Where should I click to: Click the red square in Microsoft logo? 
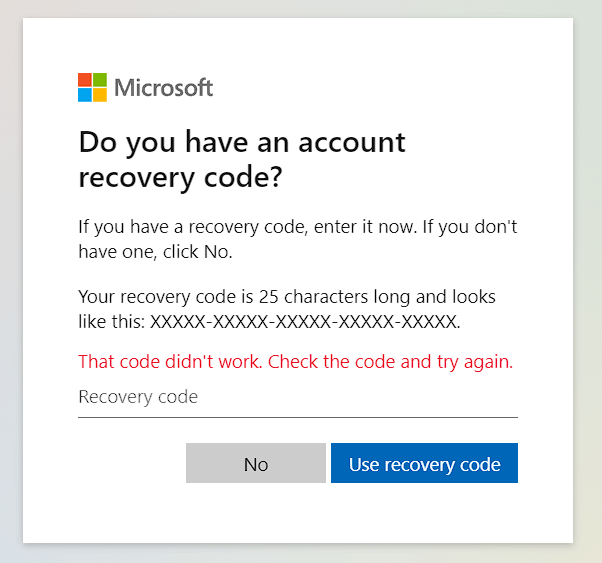[85, 80]
